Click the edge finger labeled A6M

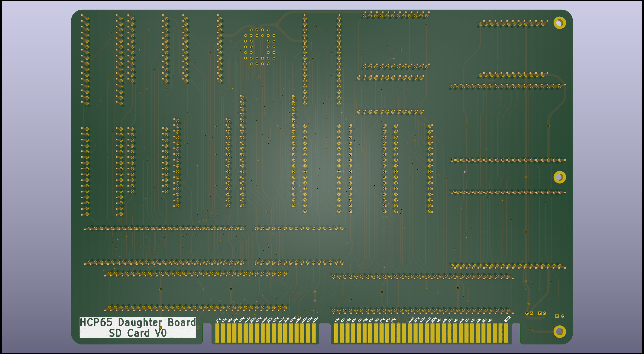point(217,333)
